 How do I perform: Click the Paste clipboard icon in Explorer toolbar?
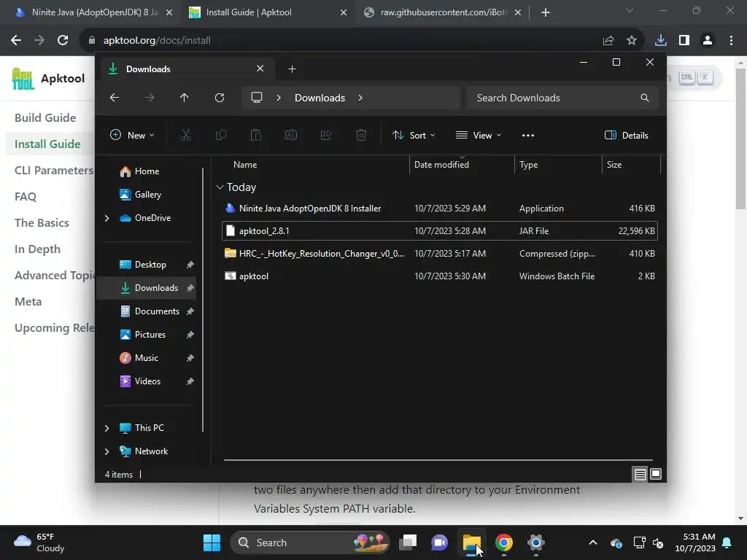pyautogui.click(x=256, y=135)
